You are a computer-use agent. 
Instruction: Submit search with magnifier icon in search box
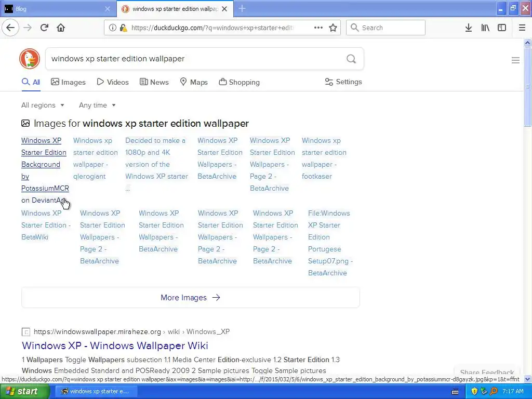[x=351, y=59]
